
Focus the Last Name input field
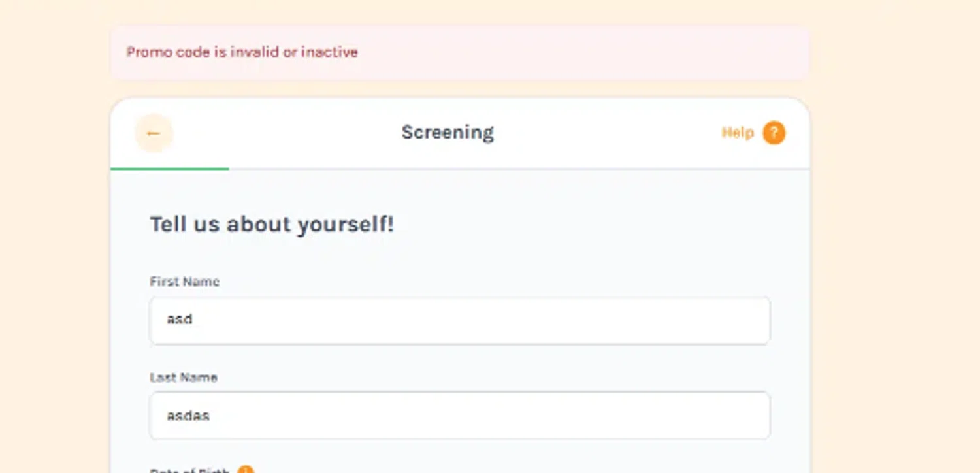pos(460,416)
